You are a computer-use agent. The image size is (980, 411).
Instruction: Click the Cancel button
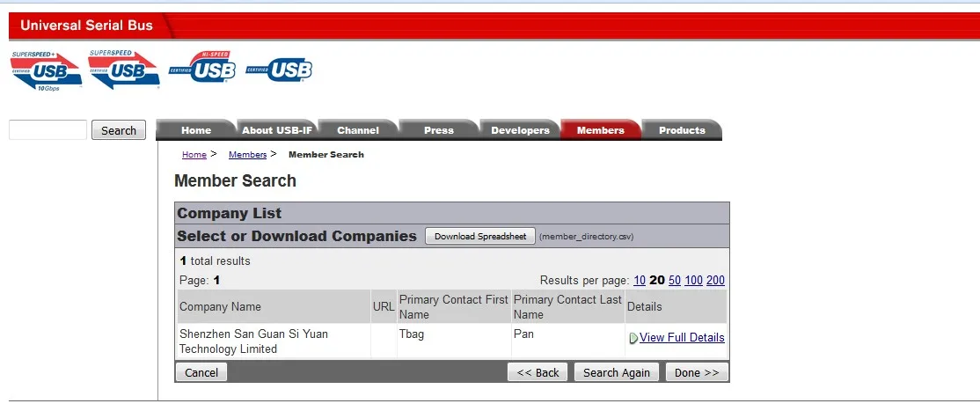pyautogui.click(x=201, y=372)
